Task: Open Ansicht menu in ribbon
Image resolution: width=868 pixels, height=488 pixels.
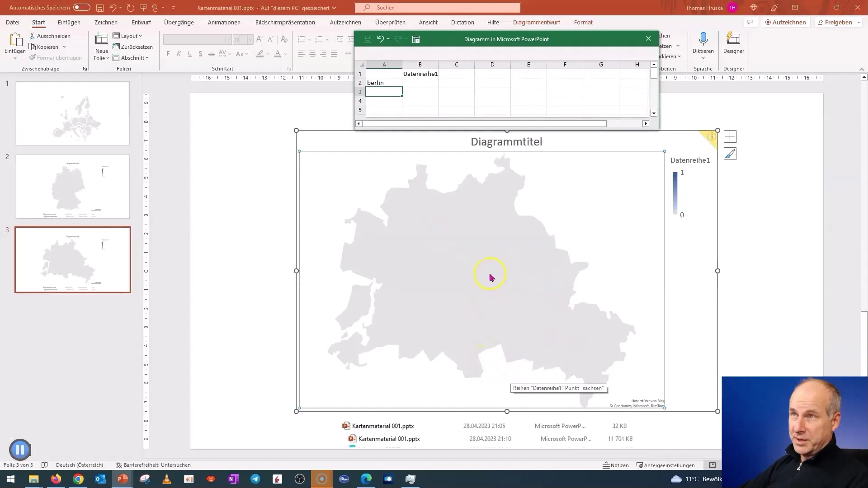Action: point(429,22)
